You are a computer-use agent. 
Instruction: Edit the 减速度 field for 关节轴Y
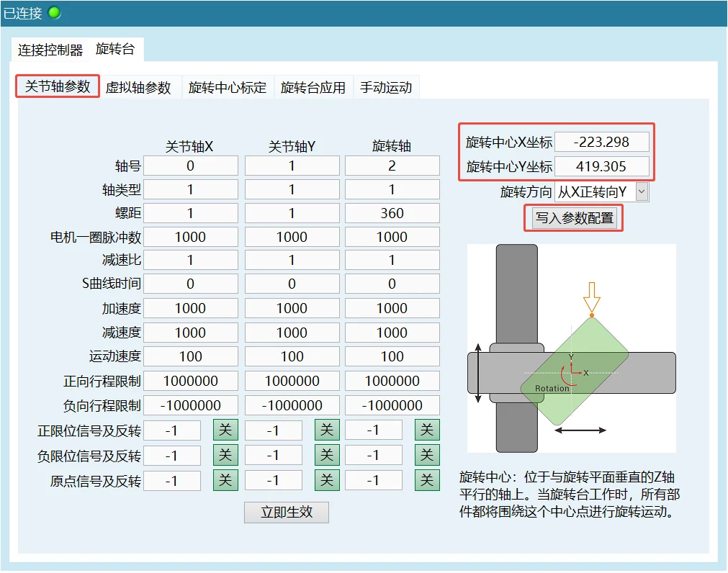click(292, 333)
